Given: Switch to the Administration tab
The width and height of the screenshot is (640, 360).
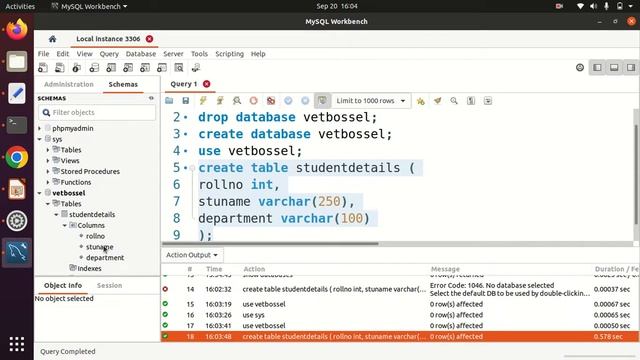Looking at the screenshot, I should [x=69, y=84].
